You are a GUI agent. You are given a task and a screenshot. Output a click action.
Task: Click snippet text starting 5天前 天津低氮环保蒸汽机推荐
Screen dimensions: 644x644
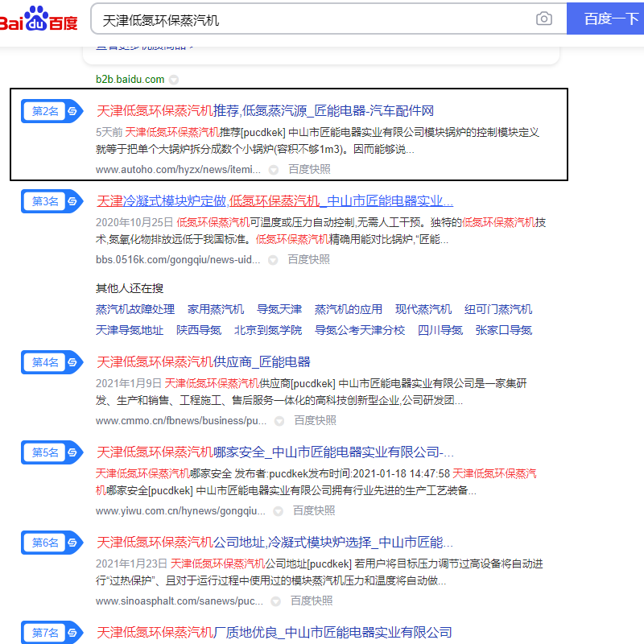click(x=317, y=140)
